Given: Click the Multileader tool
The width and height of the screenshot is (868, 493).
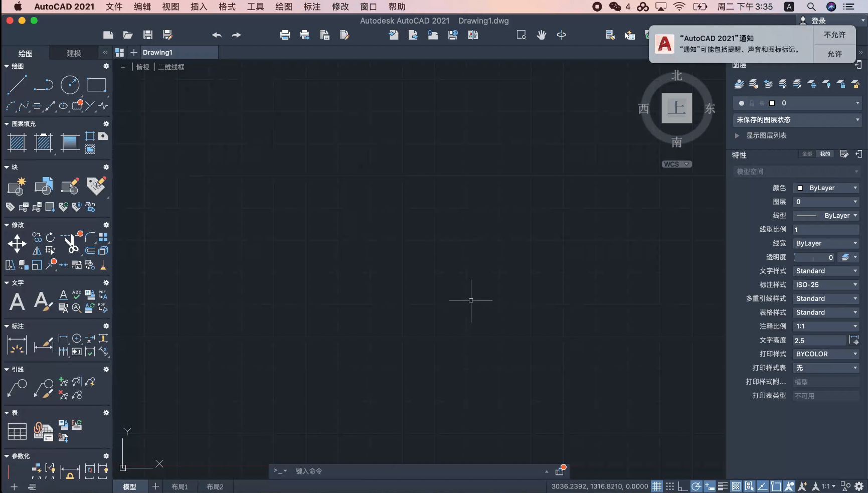Looking at the screenshot, I should (x=17, y=388).
